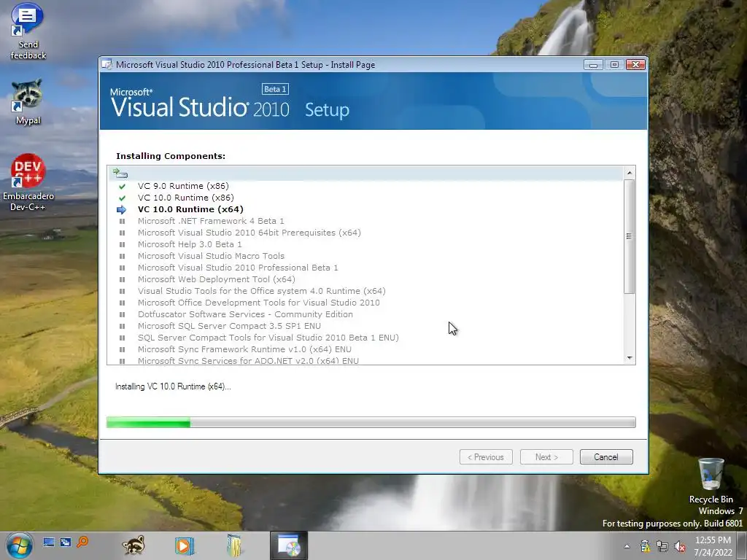Screen dimensions: 747x560
Task: Click Switch Between Windows quick launch icon
Action: [66, 542]
